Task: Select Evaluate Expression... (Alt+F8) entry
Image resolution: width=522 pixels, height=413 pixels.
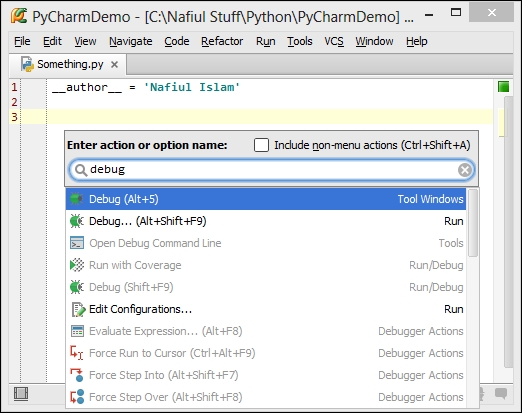Action: 266,331
